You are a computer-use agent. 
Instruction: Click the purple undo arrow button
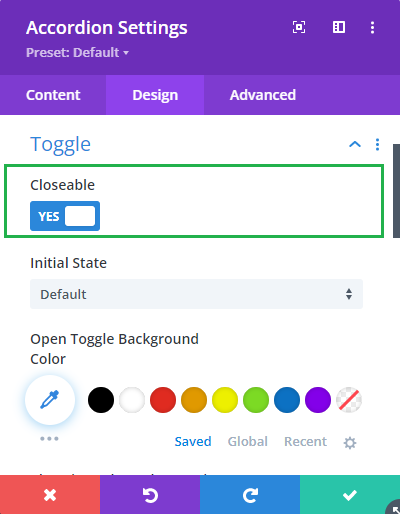click(150, 495)
